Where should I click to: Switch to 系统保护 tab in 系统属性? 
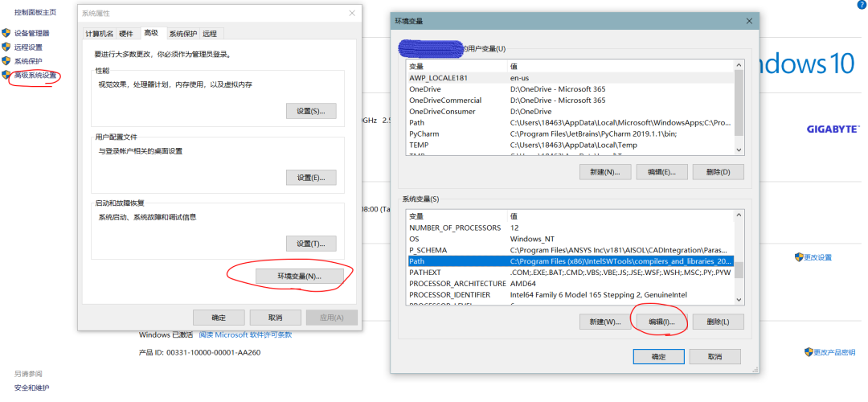(x=182, y=34)
